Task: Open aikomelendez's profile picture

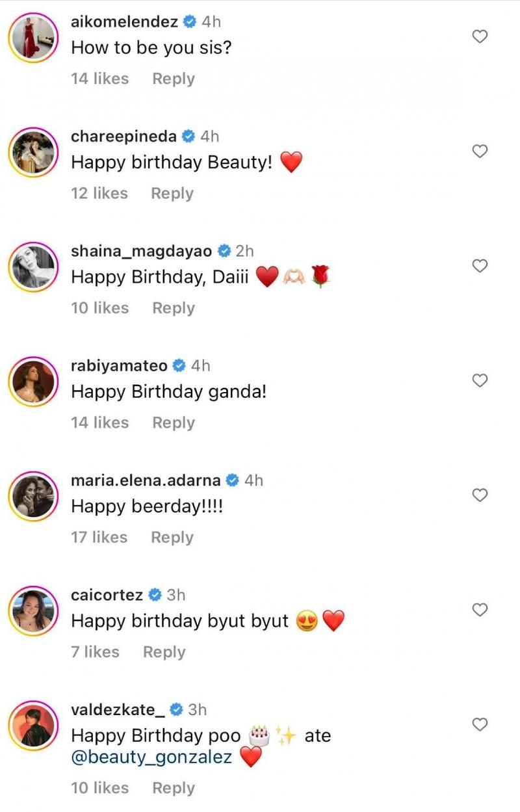Action: [32, 38]
